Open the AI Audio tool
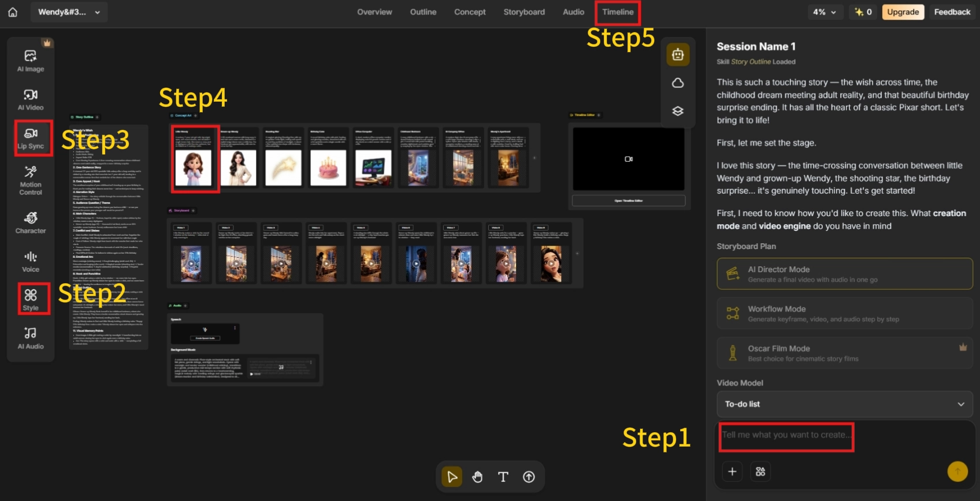Viewport: 980px width, 501px height. point(31,338)
